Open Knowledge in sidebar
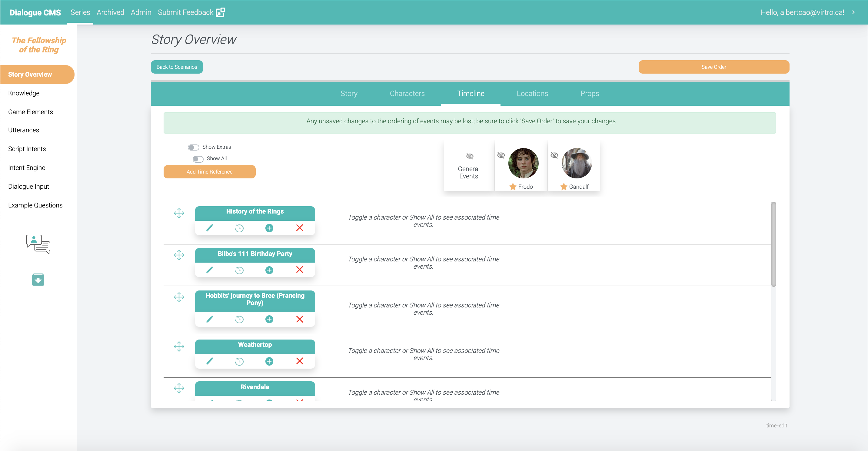The image size is (868, 451). pos(24,93)
